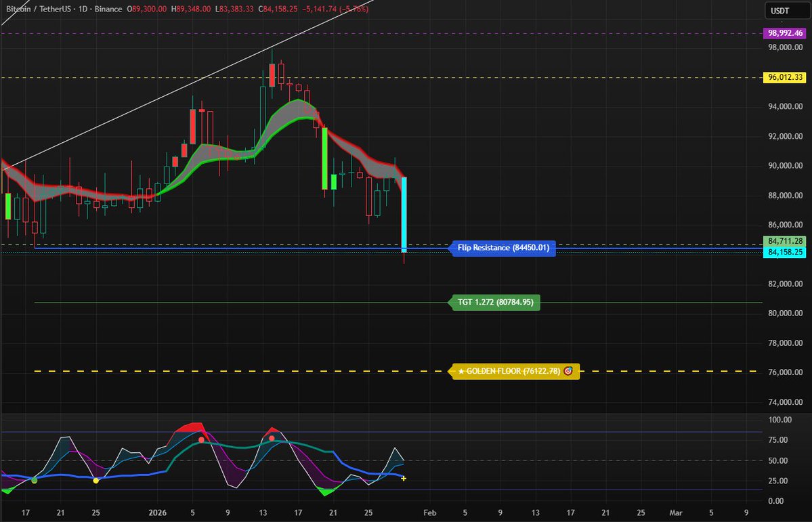
Task: Click the close value C84,158.25
Action: (x=277, y=9)
